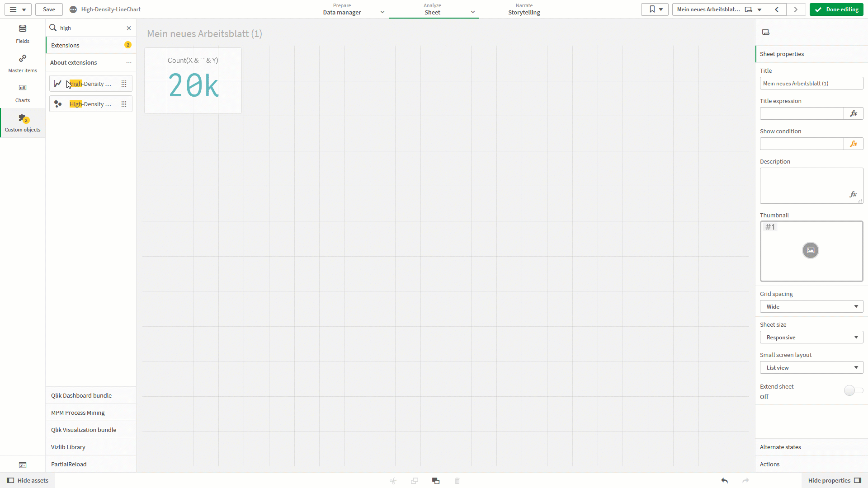Open the Master items panel

coord(22,63)
